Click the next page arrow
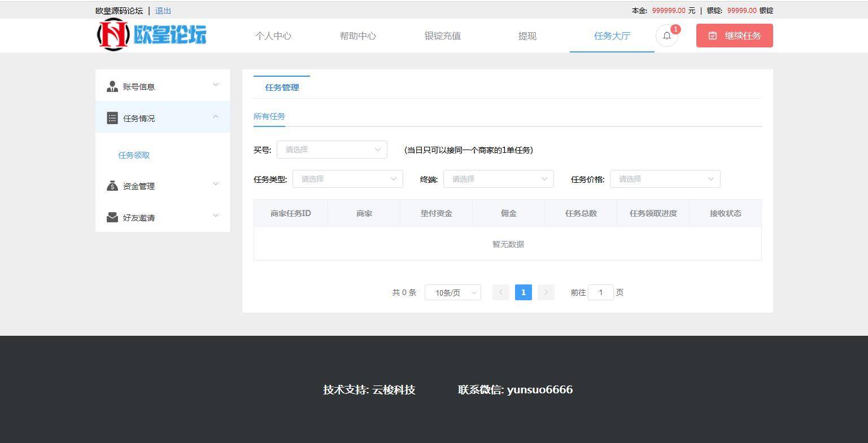Image resolution: width=868 pixels, height=443 pixels. (x=545, y=292)
